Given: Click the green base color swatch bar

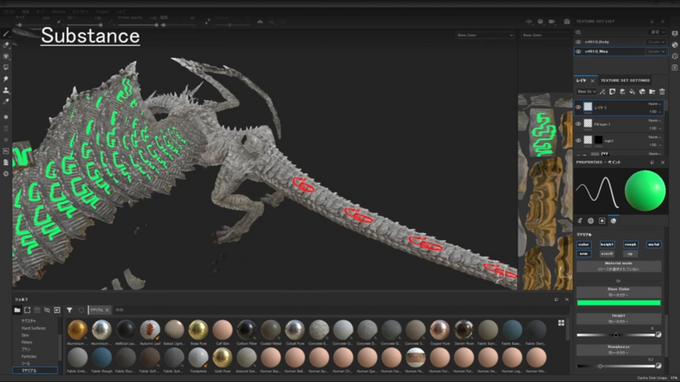Looking at the screenshot, I should [x=618, y=303].
